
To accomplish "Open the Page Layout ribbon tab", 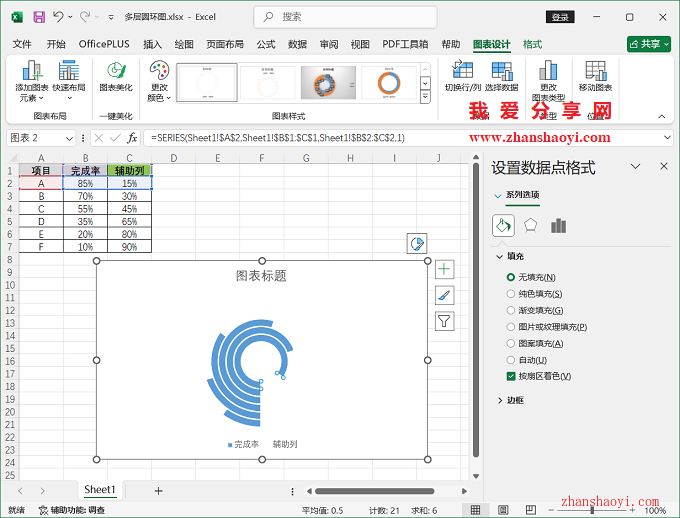I will click(x=224, y=44).
